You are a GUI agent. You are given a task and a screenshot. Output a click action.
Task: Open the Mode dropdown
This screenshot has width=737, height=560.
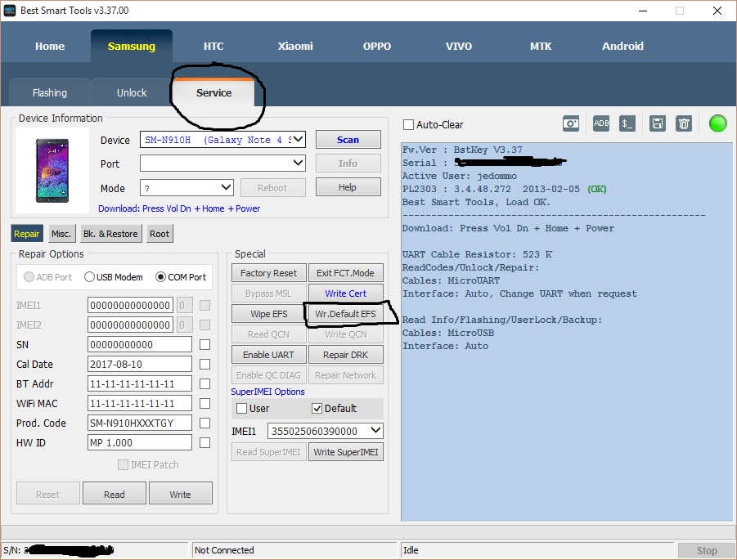click(x=226, y=187)
